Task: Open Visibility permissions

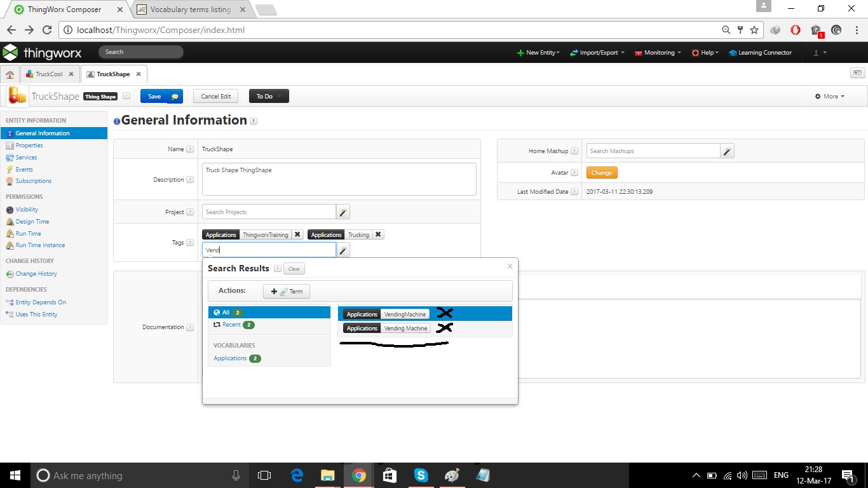Action: click(27, 210)
